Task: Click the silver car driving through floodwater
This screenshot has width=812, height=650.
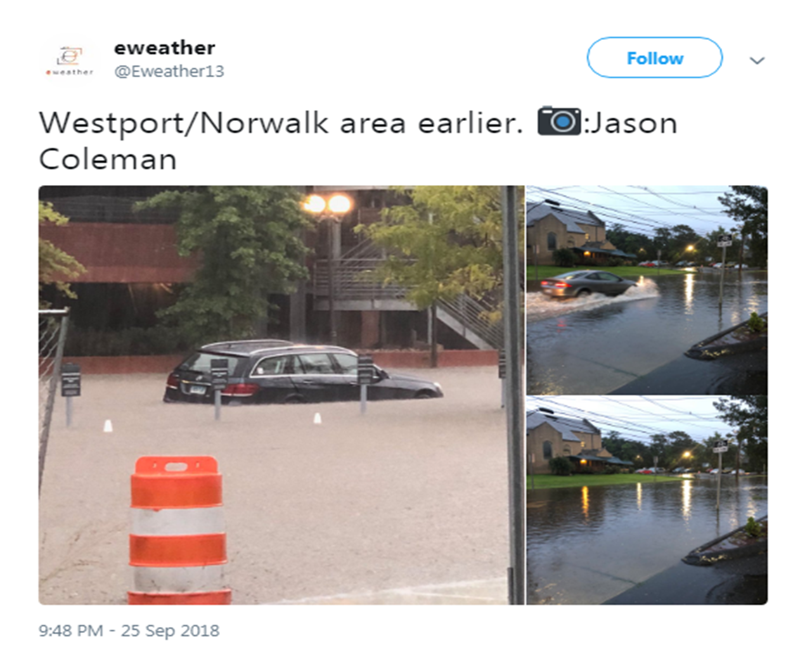Action: (588, 284)
